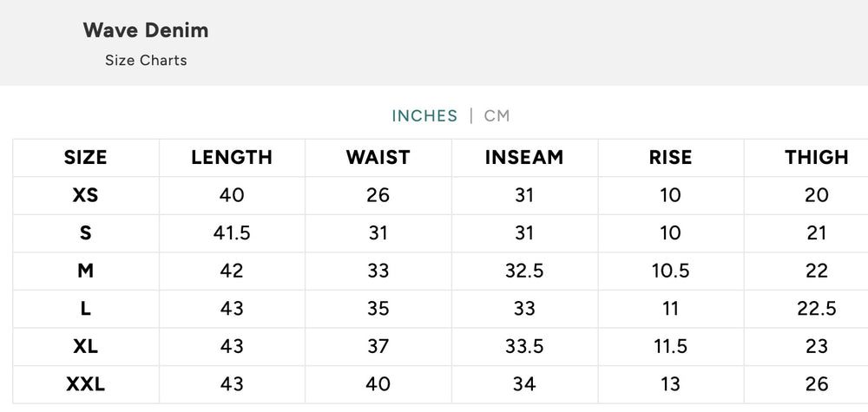Select the SIZE column header
Viewport: 868px width, 412px height.
tap(85, 158)
